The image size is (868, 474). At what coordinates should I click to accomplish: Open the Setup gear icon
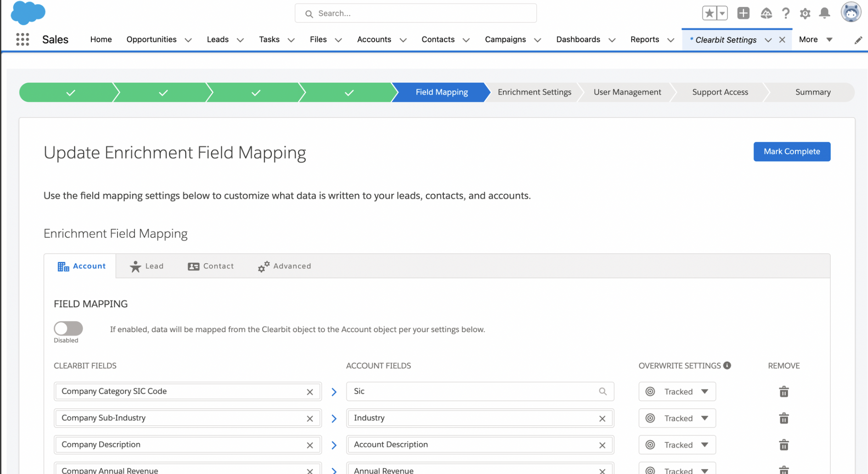pyautogui.click(x=805, y=13)
